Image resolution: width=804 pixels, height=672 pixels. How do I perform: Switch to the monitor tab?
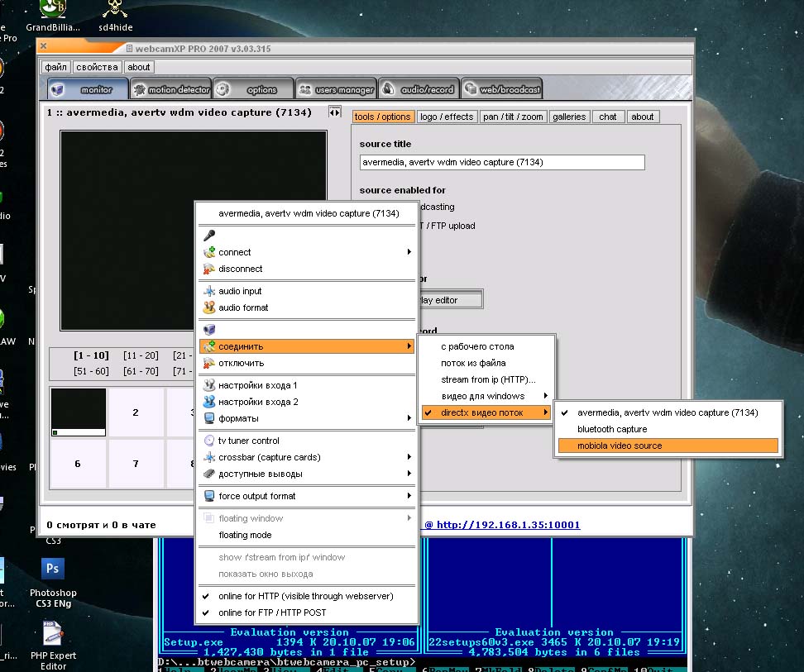(x=88, y=89)
